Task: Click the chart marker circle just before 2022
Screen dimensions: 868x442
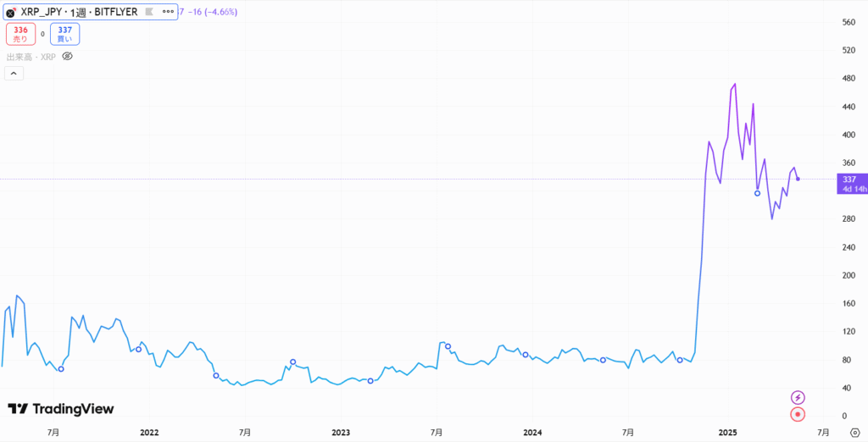Action: (x=138, y=349)
